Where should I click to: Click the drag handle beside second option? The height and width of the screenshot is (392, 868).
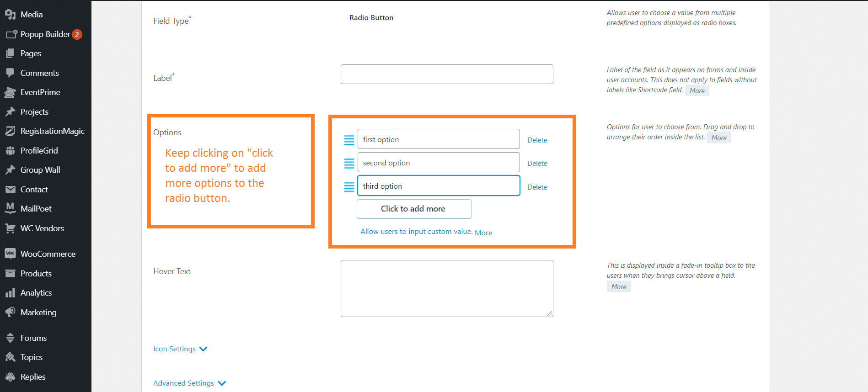pyautogui.click(x=349, y=164)
